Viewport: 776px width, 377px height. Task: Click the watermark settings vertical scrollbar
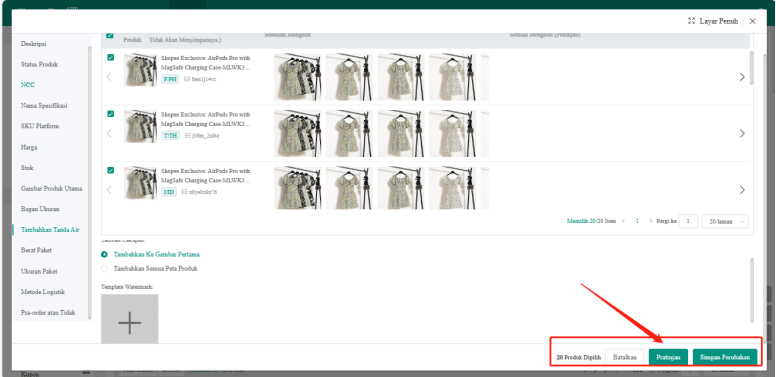tap(752, 290)
